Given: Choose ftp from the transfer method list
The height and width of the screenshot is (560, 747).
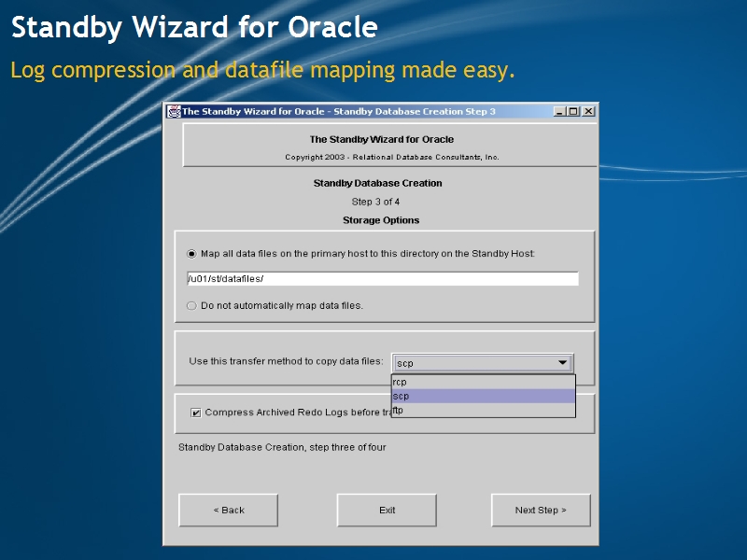Looking at the screenshot, I should click(x=484, y=410).
